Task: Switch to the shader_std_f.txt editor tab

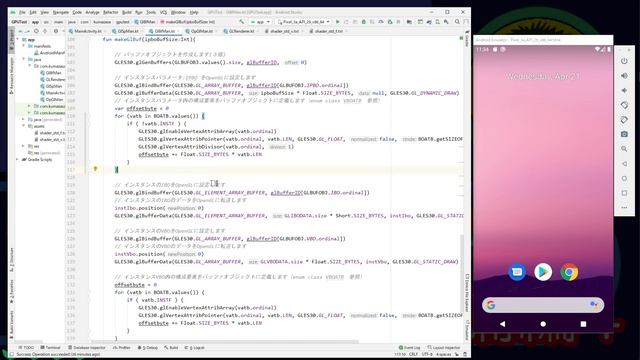Action: pos(329,31)
